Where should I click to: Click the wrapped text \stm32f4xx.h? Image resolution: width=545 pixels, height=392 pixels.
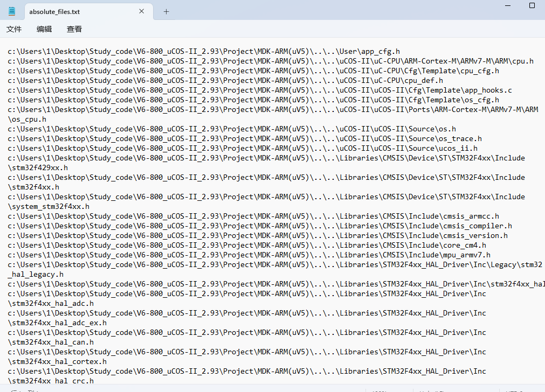pos(33,187)
